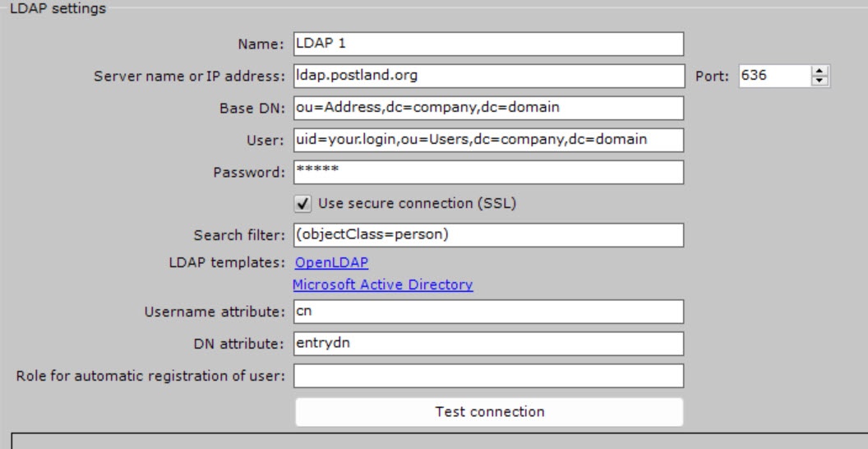The height and width of the screenshot is (449, 868).
Task: Toggle Use secure connection (SSL) checkbox
Action: click(x=303, y=203)
